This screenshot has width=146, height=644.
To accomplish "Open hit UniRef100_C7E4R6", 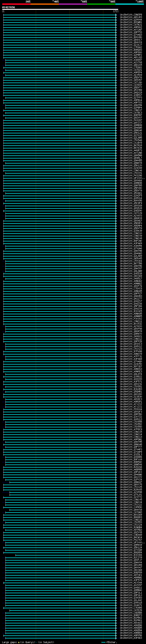I will (131, 608).
